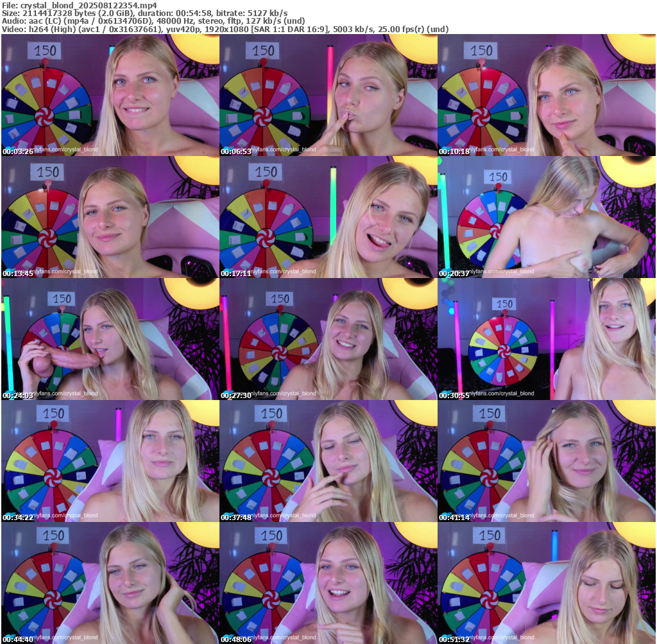Select the 'Size: 2114417328 bytes' header line
657x644 pixels.
144,13
